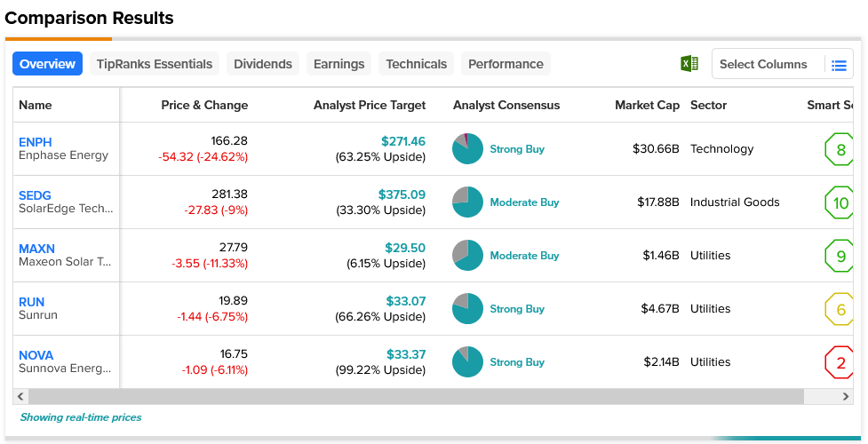Click the yellow Smart Score 6 octagon
Viewport: 868px width, 444px height.
840,309
